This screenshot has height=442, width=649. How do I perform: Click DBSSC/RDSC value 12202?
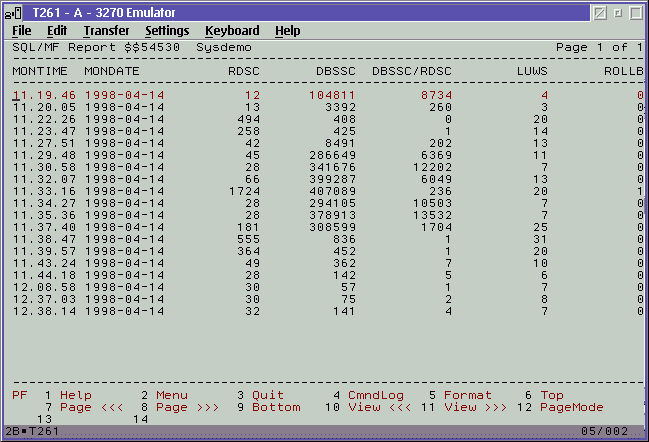point(433,167)
